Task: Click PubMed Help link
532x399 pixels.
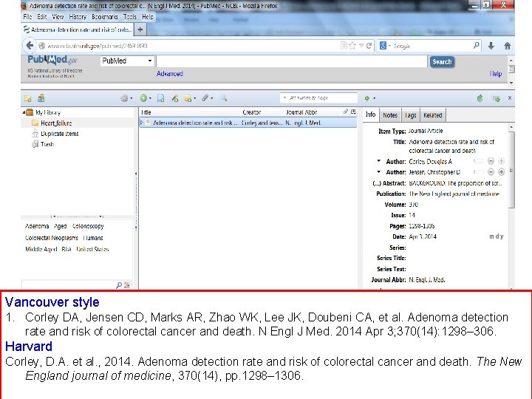Action: tap(496, 74)
